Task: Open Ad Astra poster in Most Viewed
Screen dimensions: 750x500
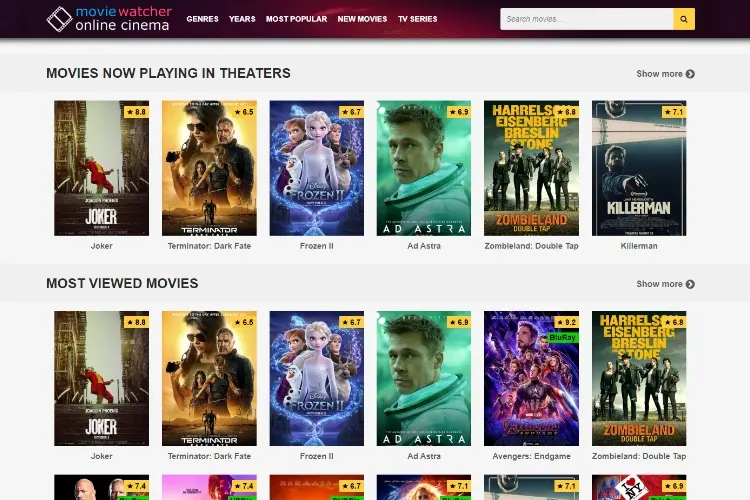Action: click(x=424, y=378)
